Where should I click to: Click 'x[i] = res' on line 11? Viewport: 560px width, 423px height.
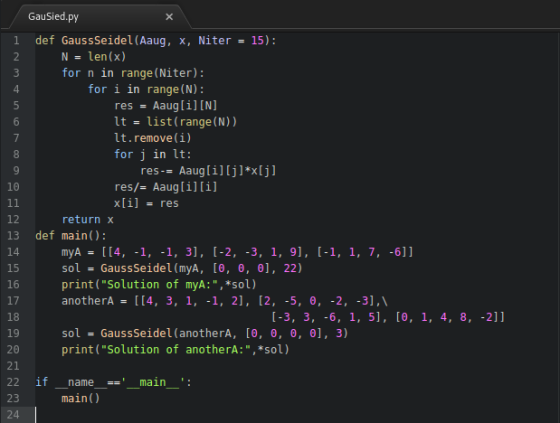tap(146, 203)
